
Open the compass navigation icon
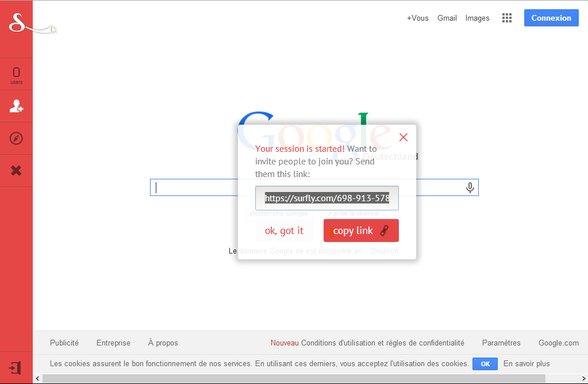point(16,139)
